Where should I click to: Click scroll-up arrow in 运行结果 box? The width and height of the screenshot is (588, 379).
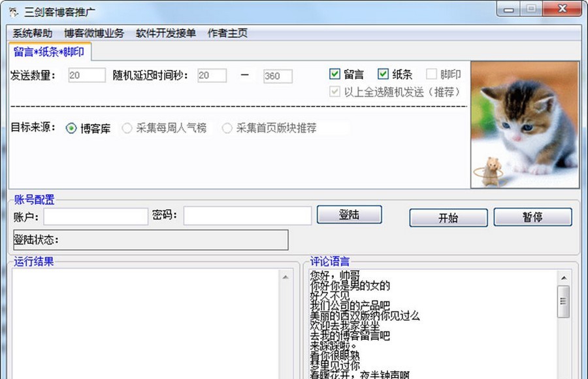286,277
